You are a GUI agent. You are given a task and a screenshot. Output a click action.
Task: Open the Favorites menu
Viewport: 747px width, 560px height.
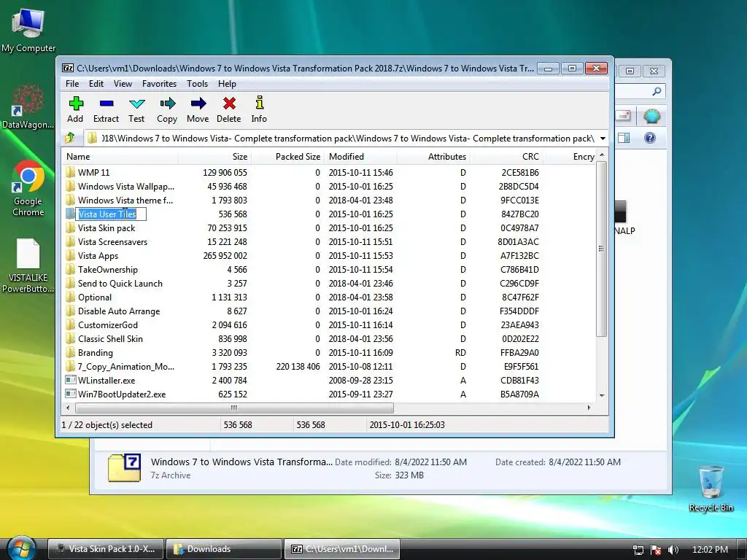point(159,84)
